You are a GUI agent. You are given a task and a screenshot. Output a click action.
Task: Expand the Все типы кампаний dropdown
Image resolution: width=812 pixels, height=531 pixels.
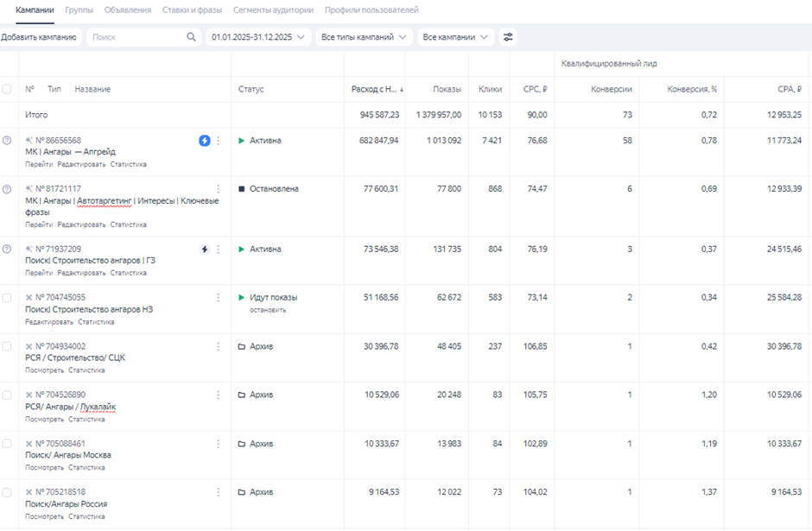coord(363,37)
